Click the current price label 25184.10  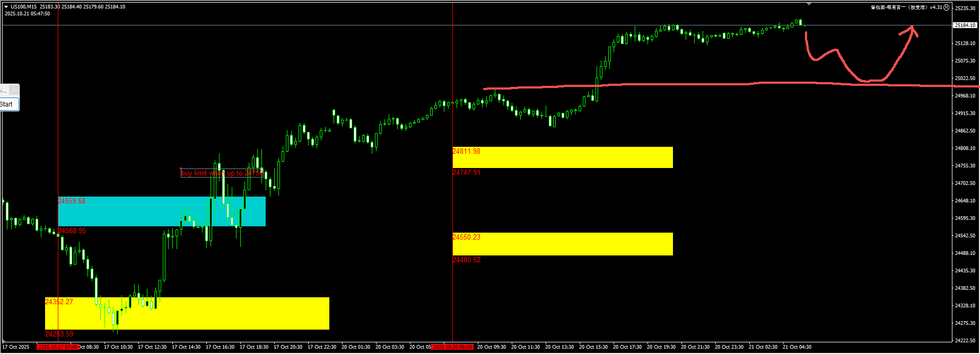tap(965, 25)
